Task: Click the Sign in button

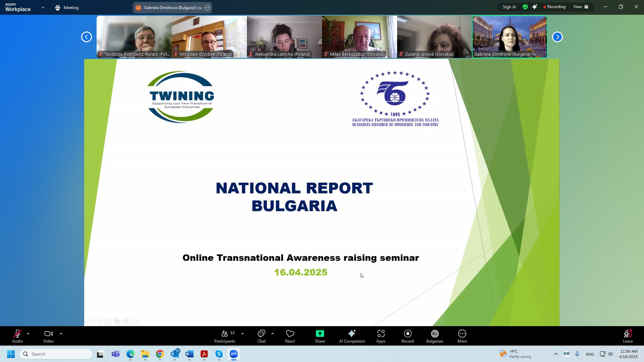Action: (x=509, y=7)
